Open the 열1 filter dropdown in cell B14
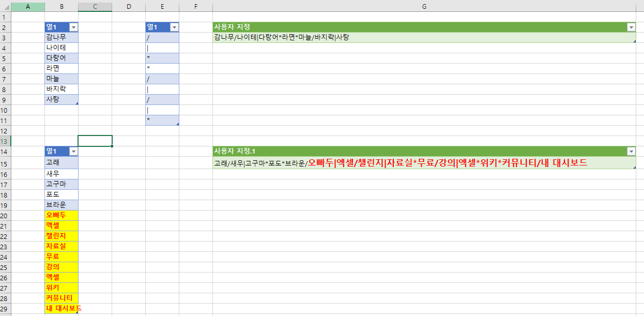The width and height of the screenshot is (644, 316). [73, 152]
